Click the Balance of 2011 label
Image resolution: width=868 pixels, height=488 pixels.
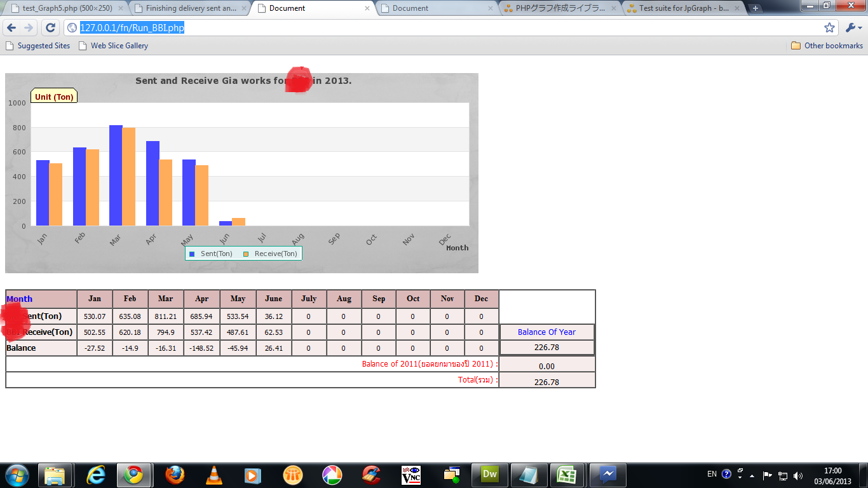tap(430, 364)
